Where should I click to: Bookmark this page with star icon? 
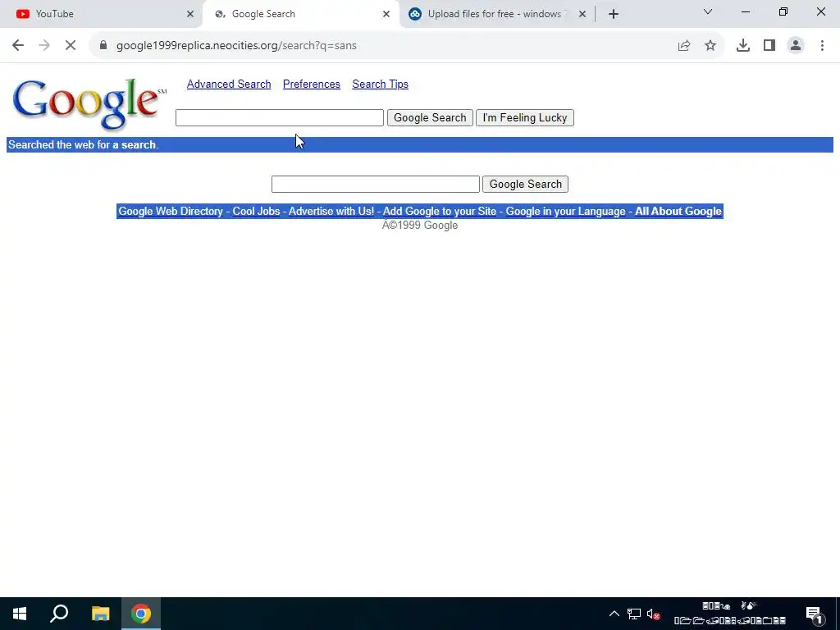pos(710,46)
